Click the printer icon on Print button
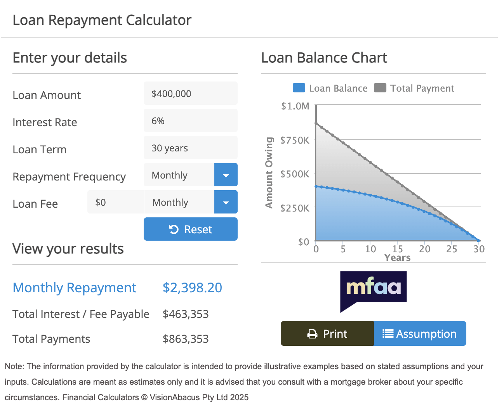504x420 pixels. click(312, 334)
